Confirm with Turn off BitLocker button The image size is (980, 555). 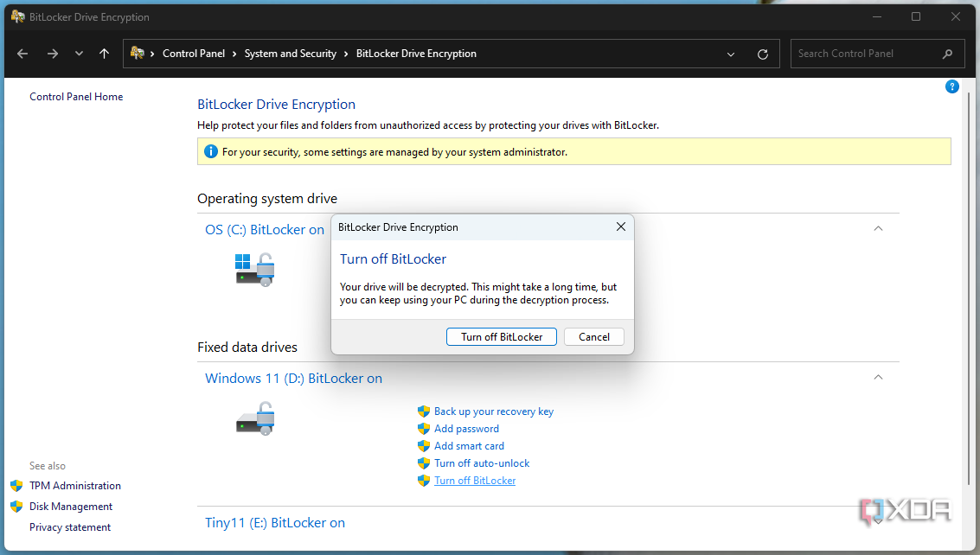tap(502, 337)
